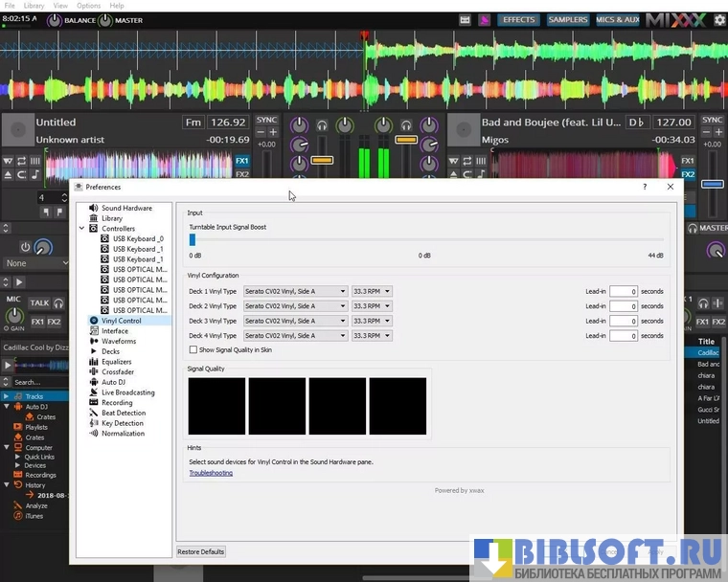The height and width of the screenshot is (582, 728).
Task: Open Key Detection preferences
Action: [123, 423]
